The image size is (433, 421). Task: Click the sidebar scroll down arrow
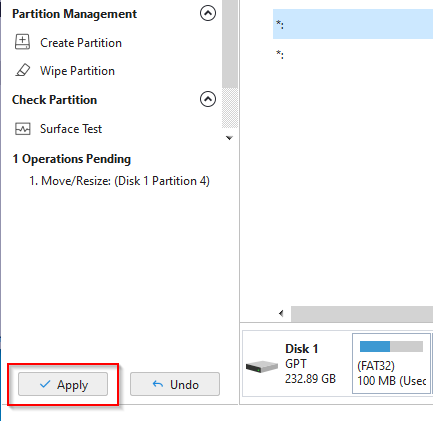229,138
